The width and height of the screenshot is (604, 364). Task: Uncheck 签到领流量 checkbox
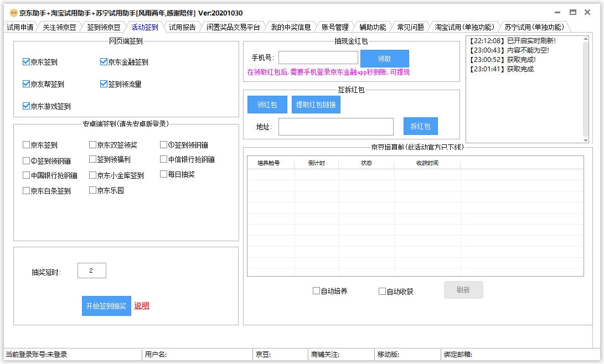(x=104, y=84)
